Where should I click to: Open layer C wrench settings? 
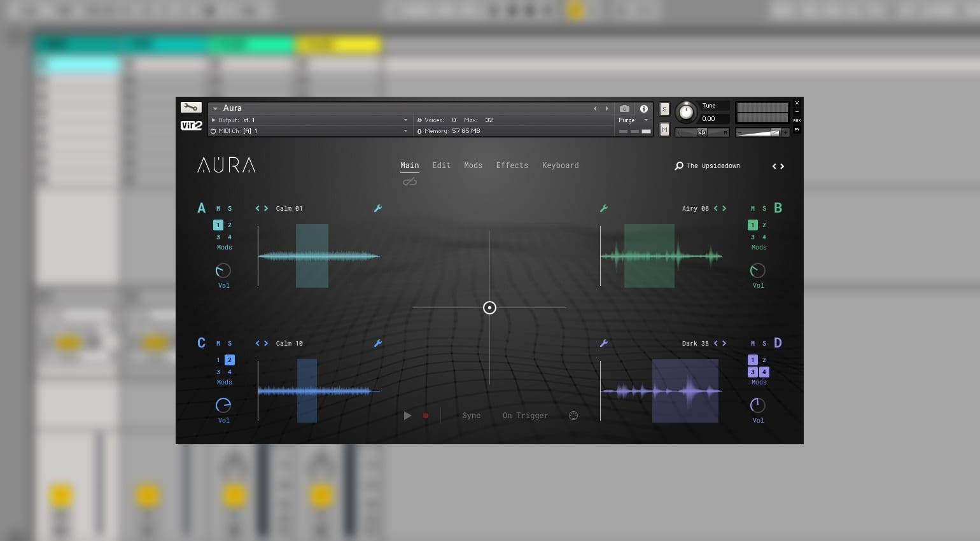tap(378, 343)
